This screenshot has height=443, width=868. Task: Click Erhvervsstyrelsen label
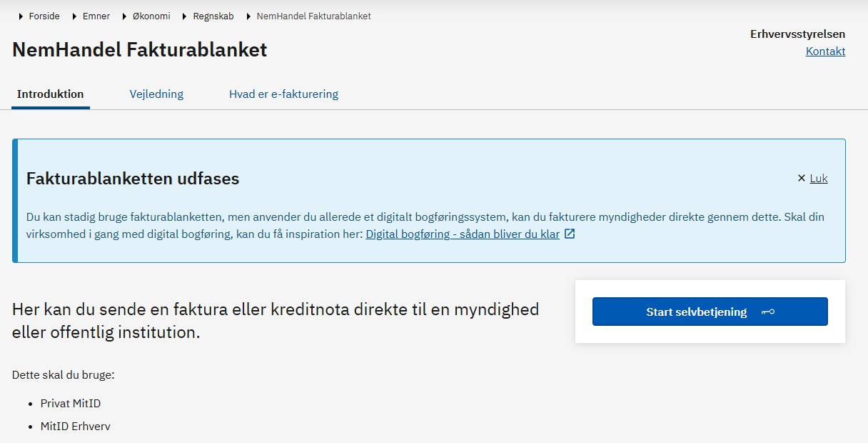(798, 34)
